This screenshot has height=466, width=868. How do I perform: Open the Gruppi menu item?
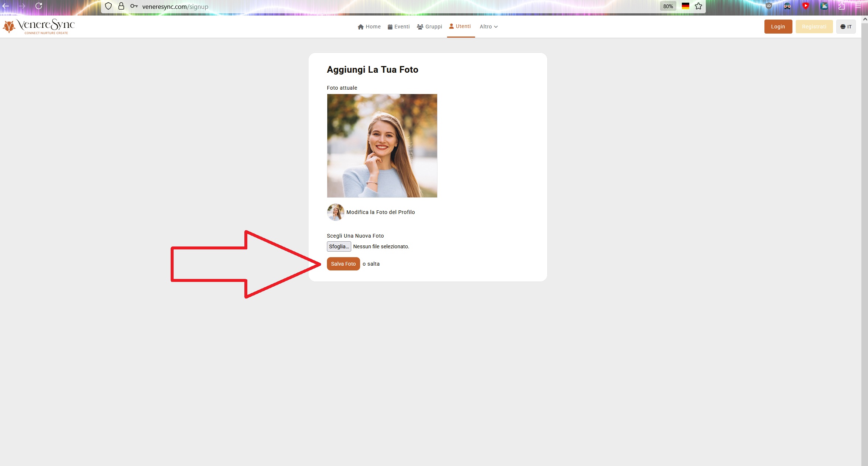pos(429,27)
